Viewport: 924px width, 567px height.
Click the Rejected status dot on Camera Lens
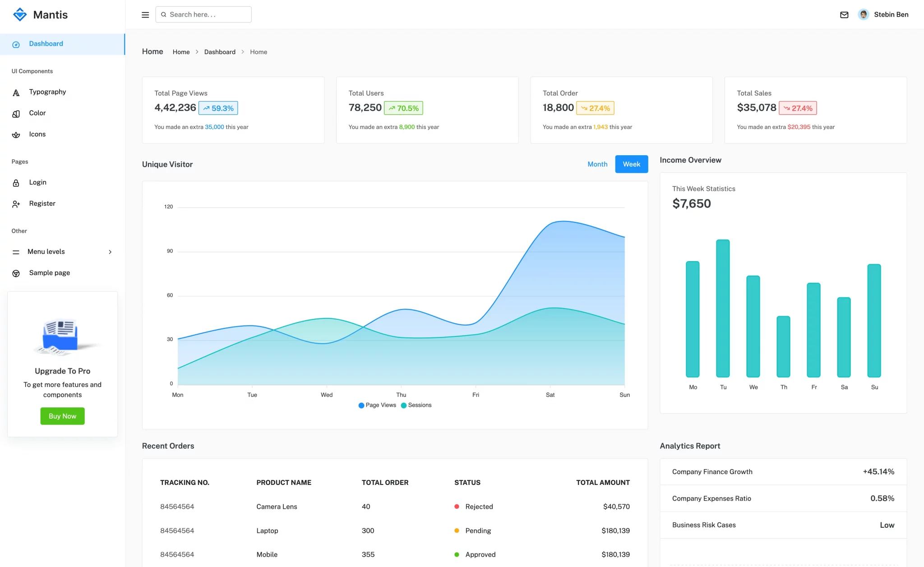(457, 507)
